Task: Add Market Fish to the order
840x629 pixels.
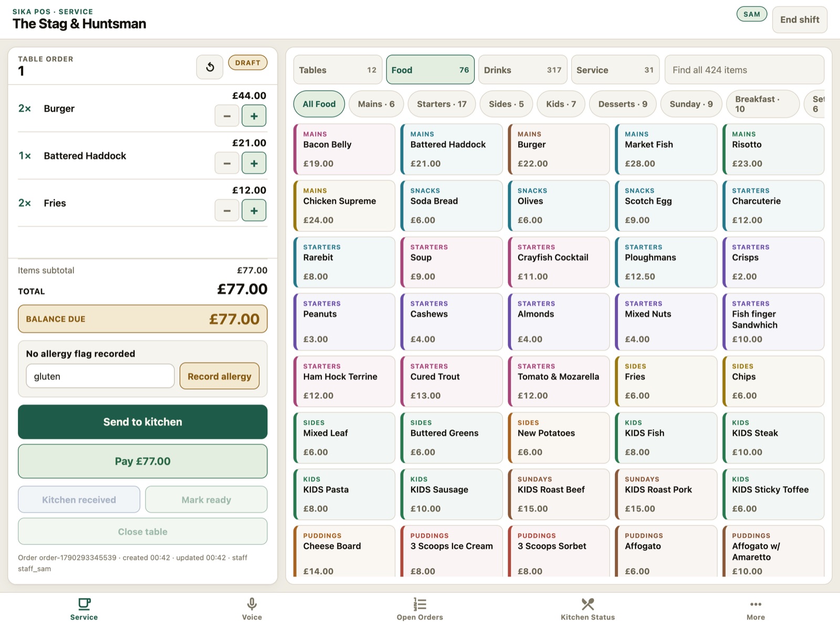Action: click(x=666, y=149)
